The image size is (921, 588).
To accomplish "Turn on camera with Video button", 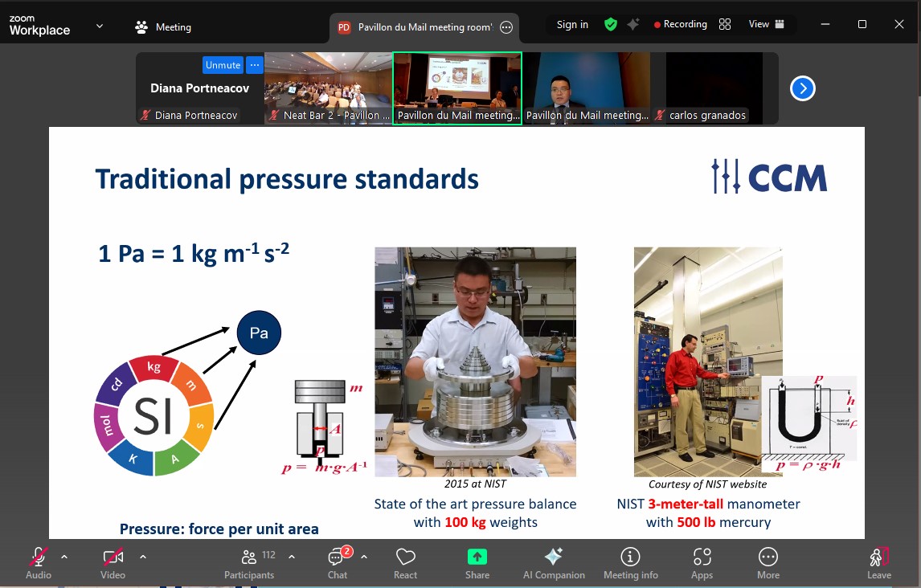I will tap(113, 562).
